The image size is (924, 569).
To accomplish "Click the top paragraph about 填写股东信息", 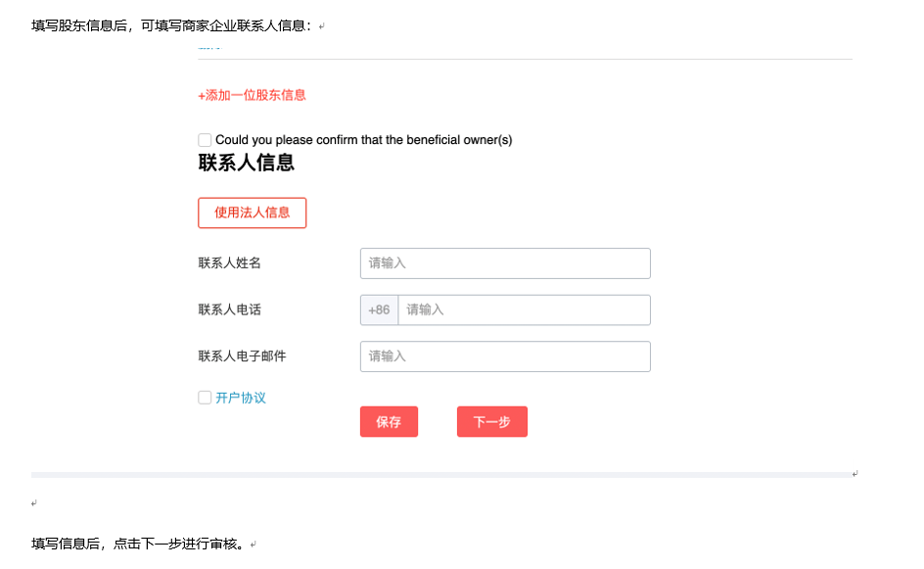I will 172,26.
